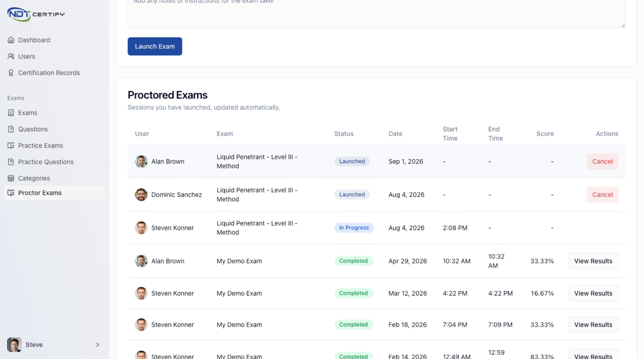Click the Dashboard home icon
Image resolution: width=644 pixels, height=359 pixels.
11,40
